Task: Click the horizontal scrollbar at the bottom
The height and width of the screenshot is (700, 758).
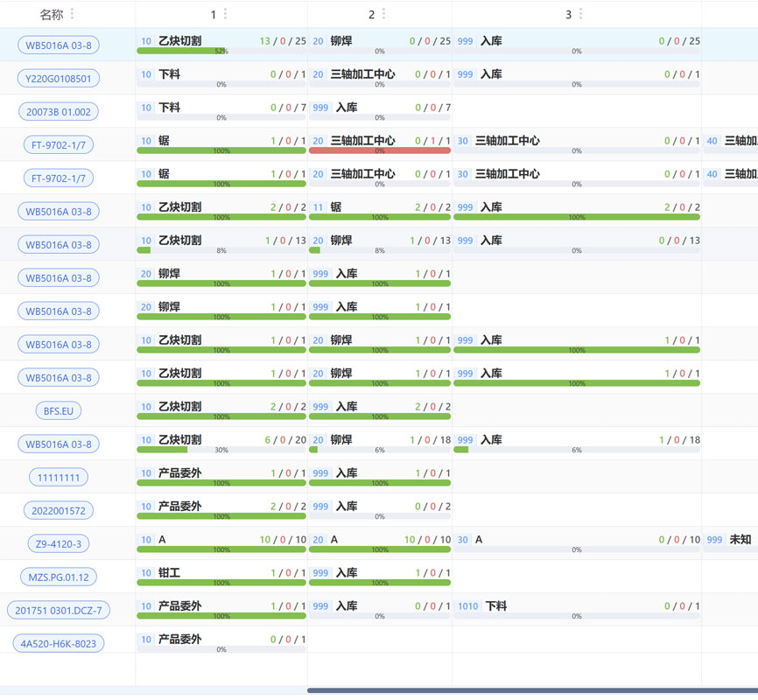Action: pyautogui.click(x=532, y=690)
